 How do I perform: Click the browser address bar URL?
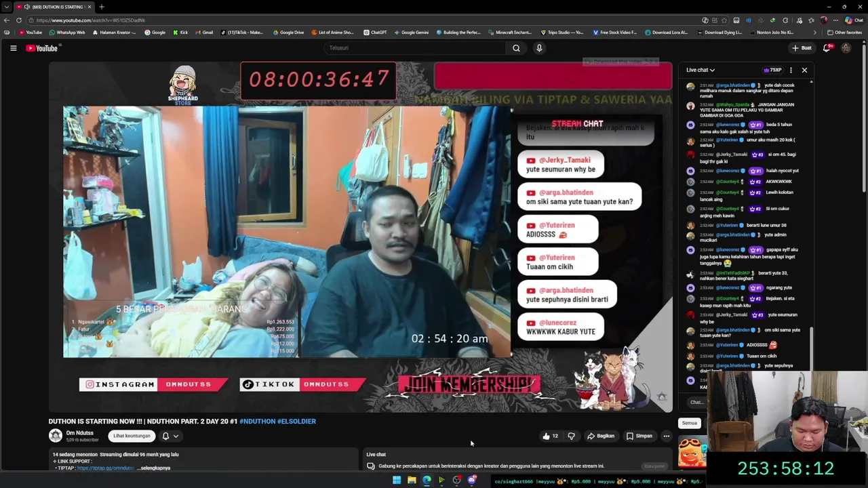click(92, 20)
